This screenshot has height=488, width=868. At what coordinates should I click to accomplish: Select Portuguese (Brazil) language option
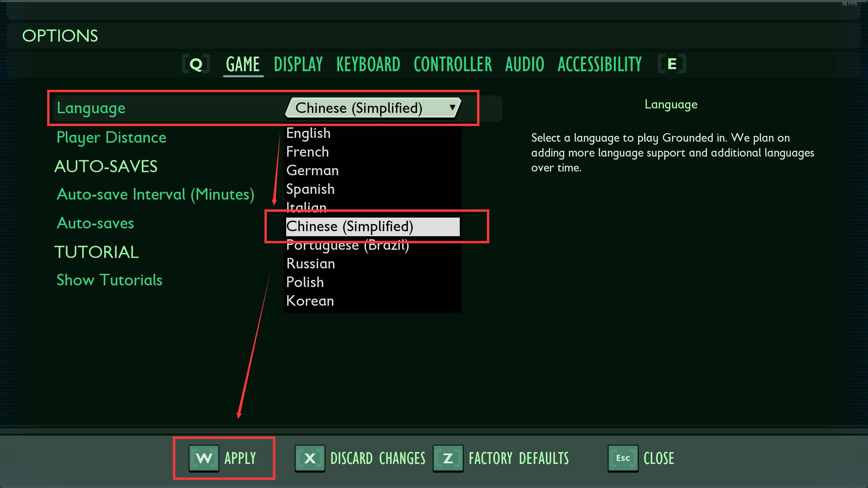pos(348,245)
